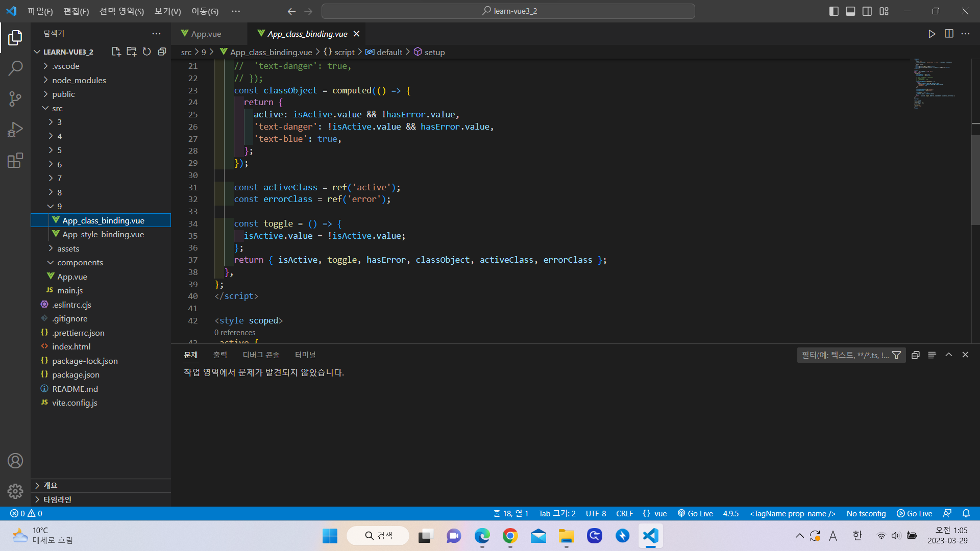Open notifications bell in status bar

click(x=966, y=514)
